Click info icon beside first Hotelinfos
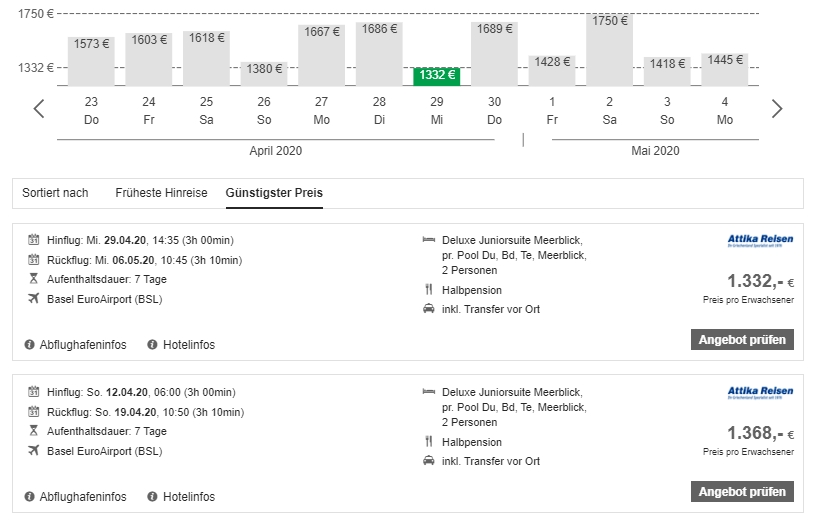The width and height of the screenshot is (820, 520). tap(152, 345)
